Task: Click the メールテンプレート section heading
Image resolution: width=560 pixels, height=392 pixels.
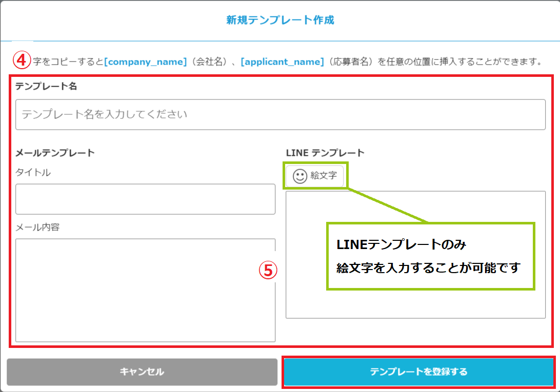Action: [55, 153]
